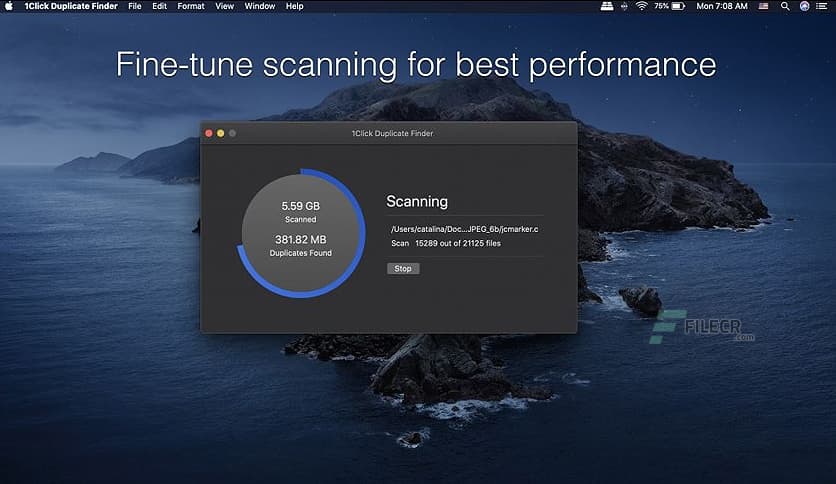Open the Edit menu
Screen dimensions: 836x484
coord(159,6)
